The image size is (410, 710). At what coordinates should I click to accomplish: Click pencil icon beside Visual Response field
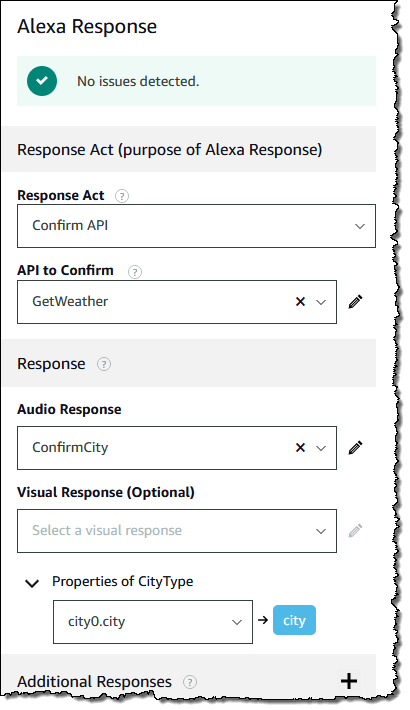356,530
